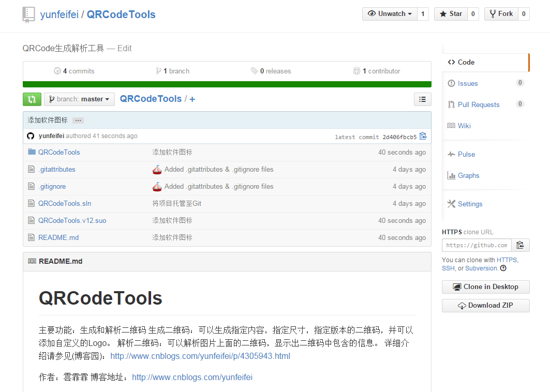Screen dimensions: 550x392
Task: Open author blog link cnblogs.com/yunfeifei
Action: tap(192, 378)
